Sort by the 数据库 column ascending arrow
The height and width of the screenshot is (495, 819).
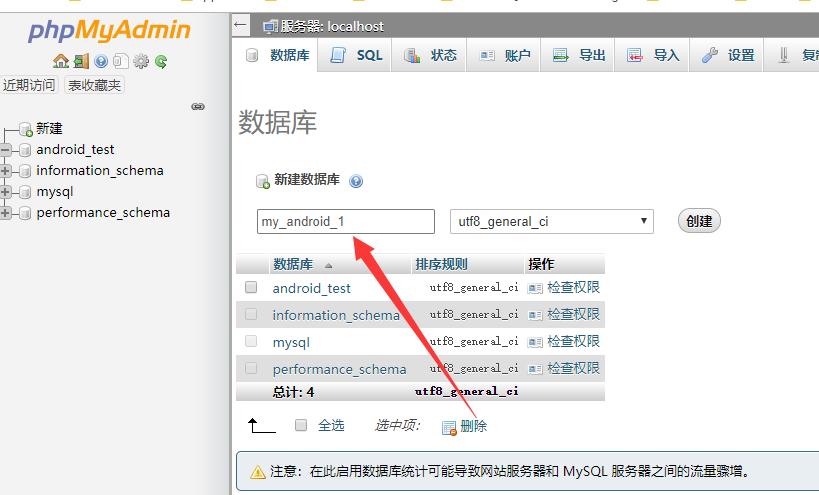tap(329, 266)
